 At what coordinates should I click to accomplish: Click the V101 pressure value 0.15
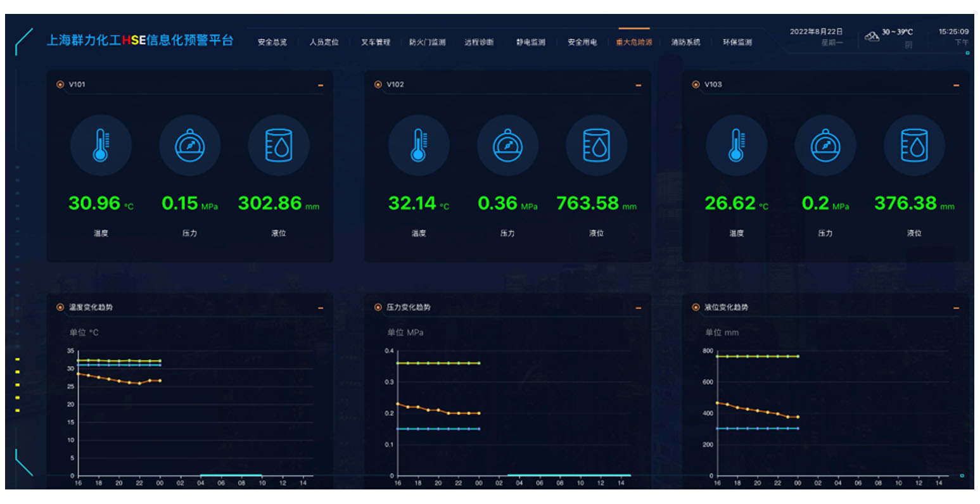180,203
